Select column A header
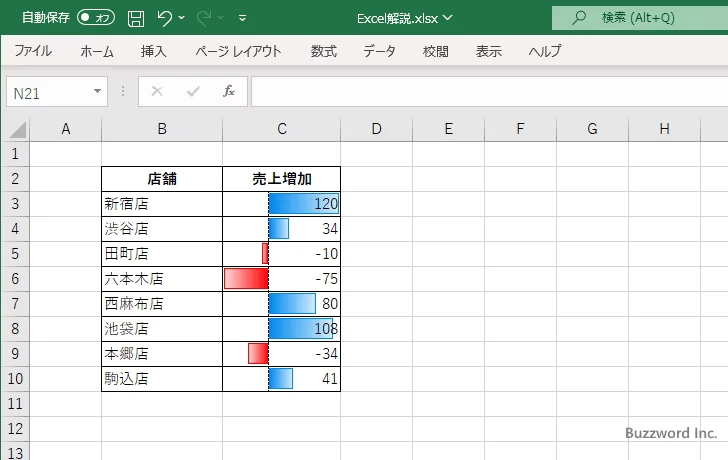The width and height of the screenshot is (728, 460). (65, 129)
